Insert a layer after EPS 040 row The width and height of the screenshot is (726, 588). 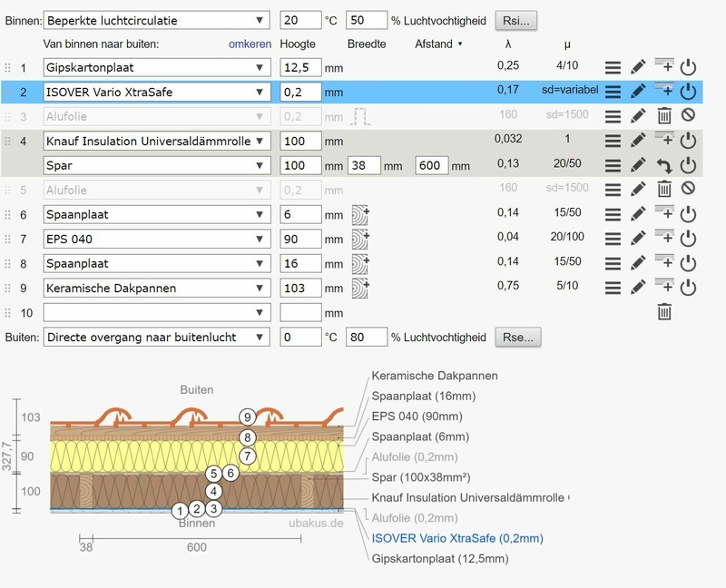664,237
